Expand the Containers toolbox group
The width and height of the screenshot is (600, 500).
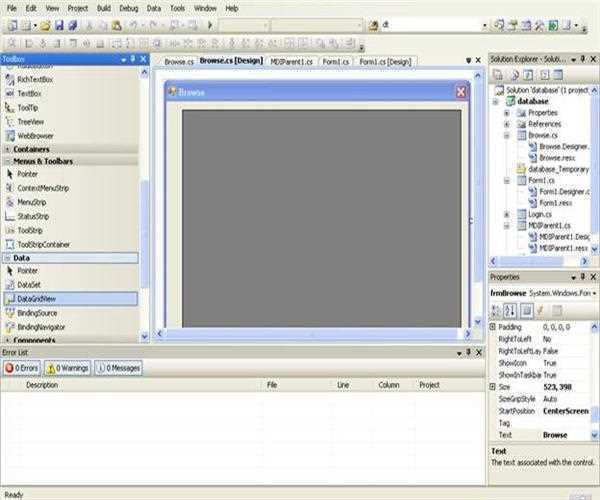click(x=7, y=149)
